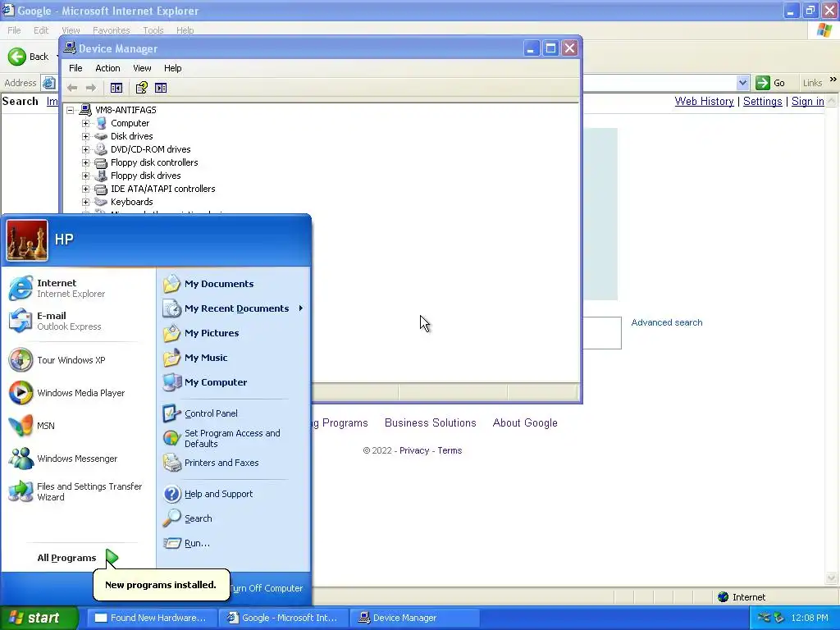Select Disk drives tree item
The height and width of the screenshot is (630, 840).
point(132,137)
